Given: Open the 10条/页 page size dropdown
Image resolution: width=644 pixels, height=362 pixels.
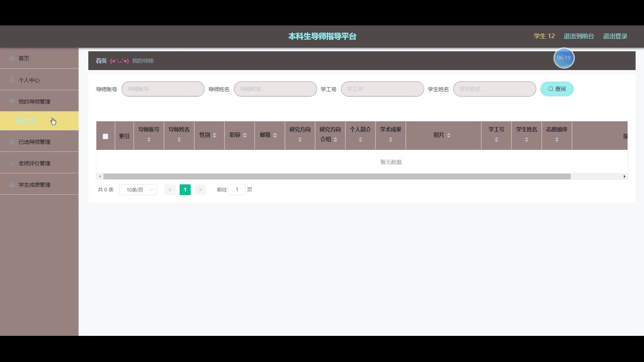Looking at the screenshot, I should click(x=138, y=190).
